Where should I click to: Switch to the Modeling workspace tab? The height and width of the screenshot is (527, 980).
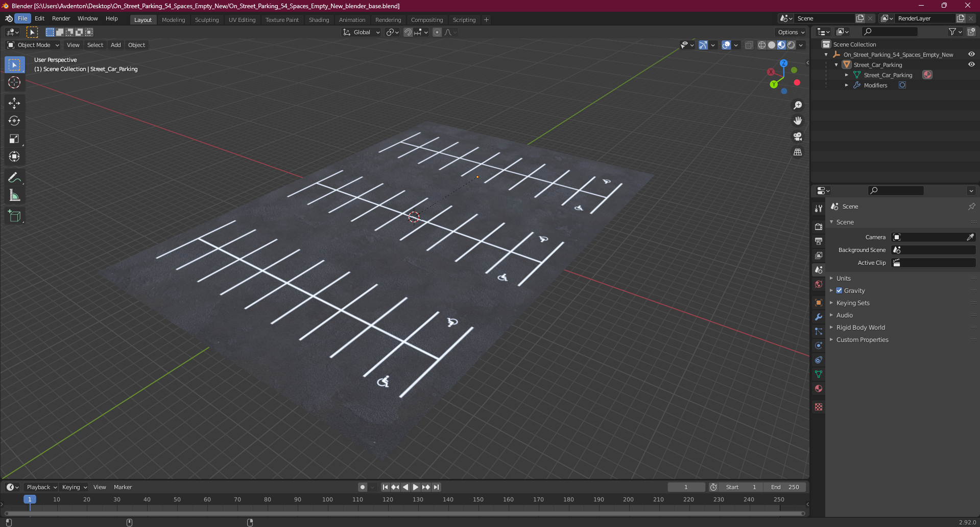[x=173, y=20]
